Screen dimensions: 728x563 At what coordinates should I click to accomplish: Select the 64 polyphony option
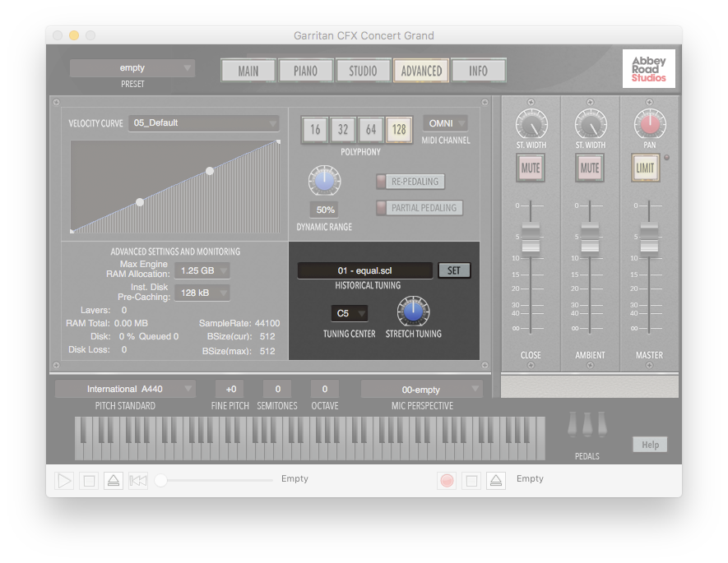[x=371, y=130]
